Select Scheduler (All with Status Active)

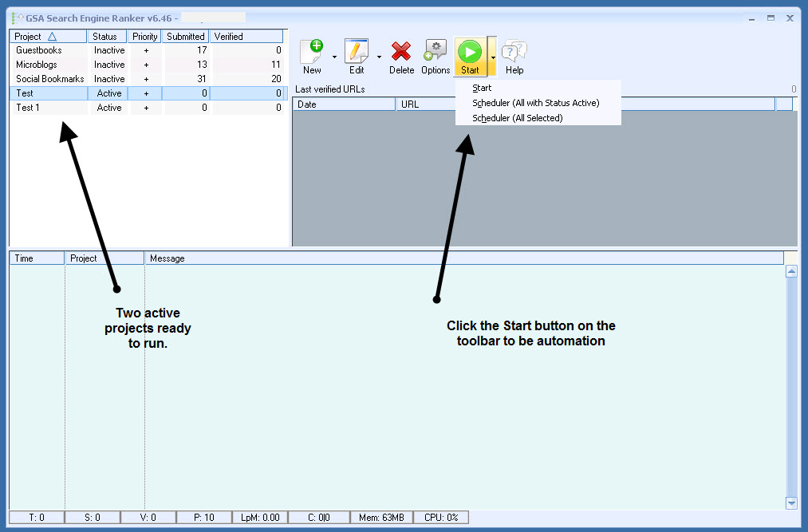tap(535, 103)
